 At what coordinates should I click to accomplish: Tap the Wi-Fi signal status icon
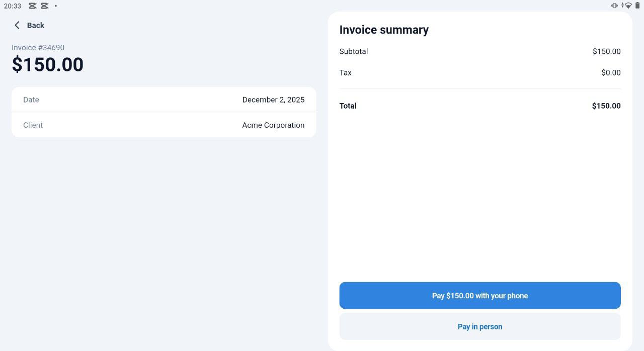pyautogui.click(x=627, y=6)
